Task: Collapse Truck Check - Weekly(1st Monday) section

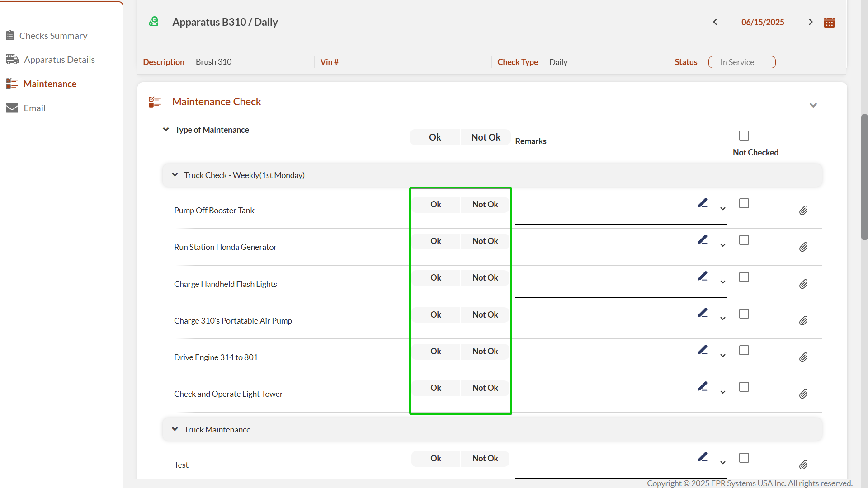Action: point(175,175)
